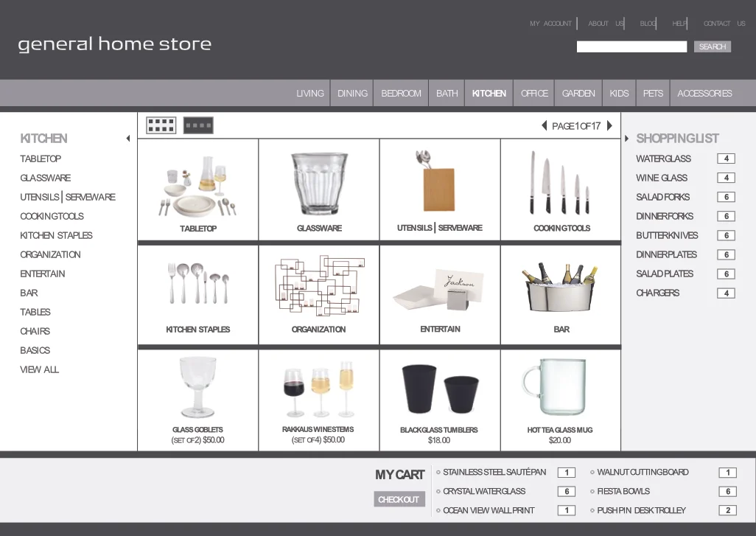Switch to the DINING tab
Screen dimensions: 756x536
pyautogui.click(x=352, y=93)
